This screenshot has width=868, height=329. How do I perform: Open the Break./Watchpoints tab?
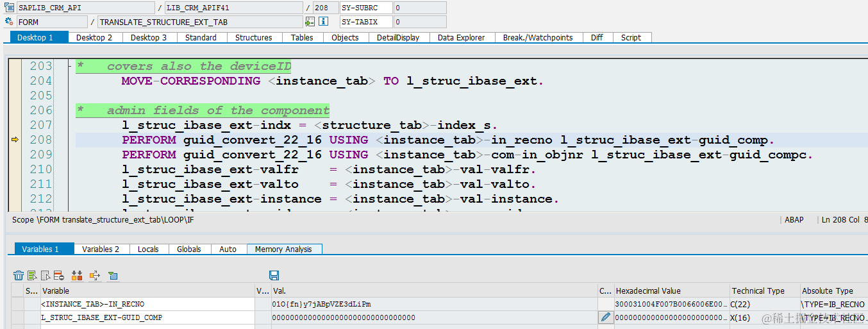[538, 37]
